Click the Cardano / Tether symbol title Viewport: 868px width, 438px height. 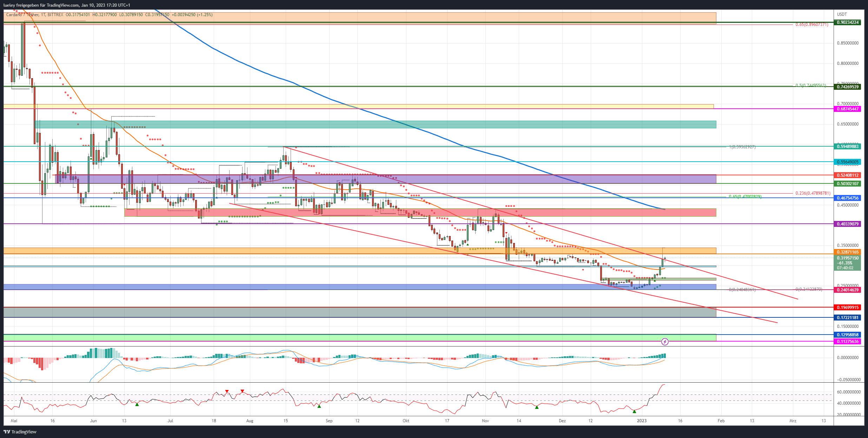22,15
